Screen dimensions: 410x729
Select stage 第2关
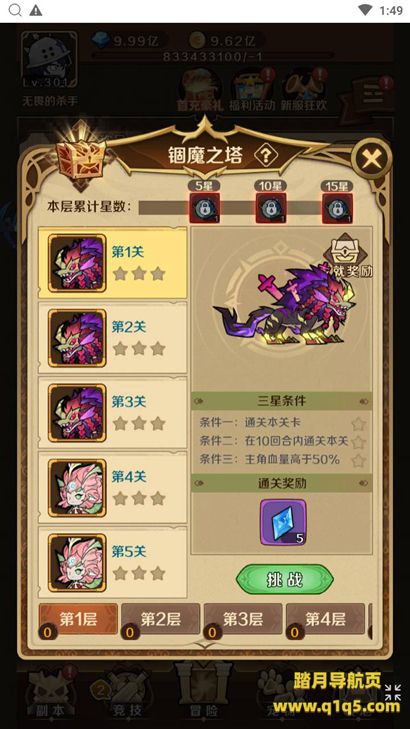(112, 338)
